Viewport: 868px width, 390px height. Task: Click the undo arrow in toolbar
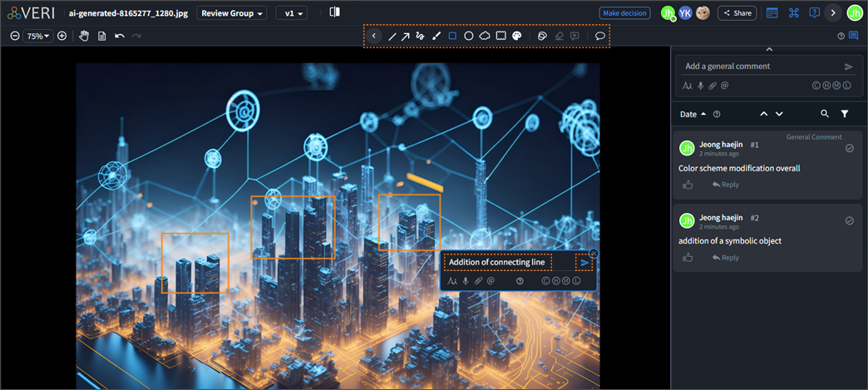(120, 37)
